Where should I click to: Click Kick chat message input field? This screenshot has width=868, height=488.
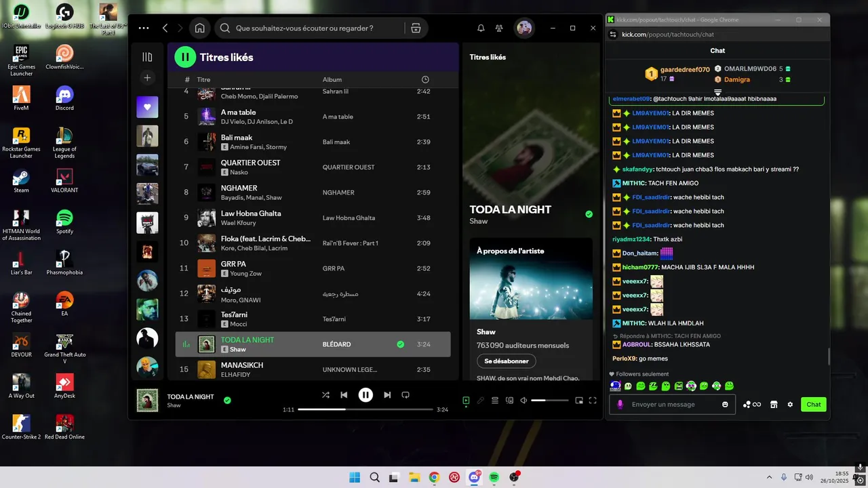(671, 405)
